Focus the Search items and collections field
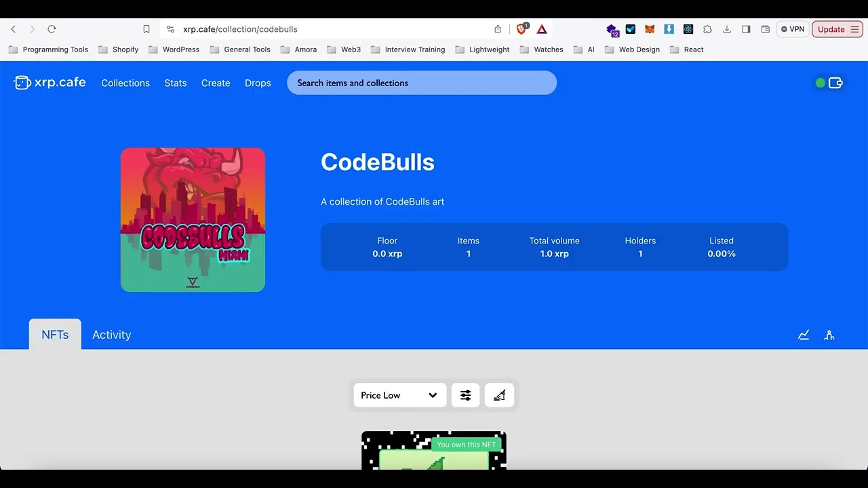The image size is (868, 488). [x=422, y=83]
